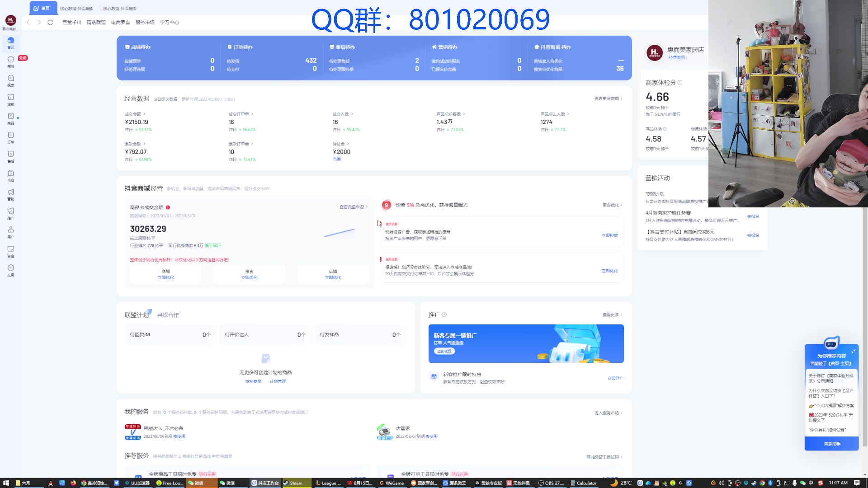Click 立即投放 for search ads

click(609, 235)
